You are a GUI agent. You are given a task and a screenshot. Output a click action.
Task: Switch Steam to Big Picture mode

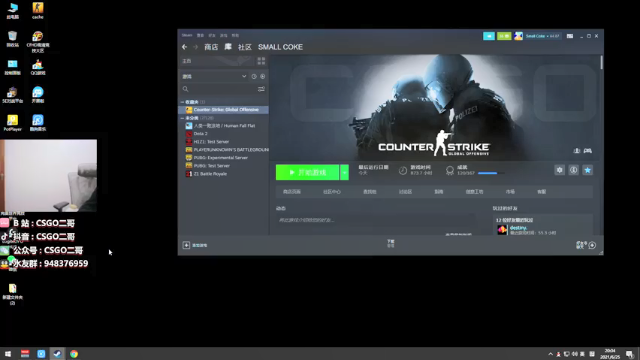click(x=570, y=36)
